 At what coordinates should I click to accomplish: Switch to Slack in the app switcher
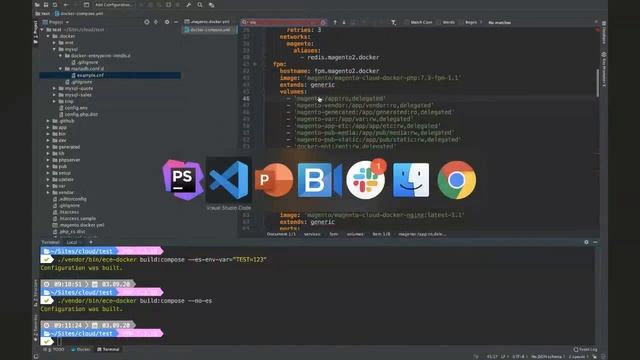point(366,179)
